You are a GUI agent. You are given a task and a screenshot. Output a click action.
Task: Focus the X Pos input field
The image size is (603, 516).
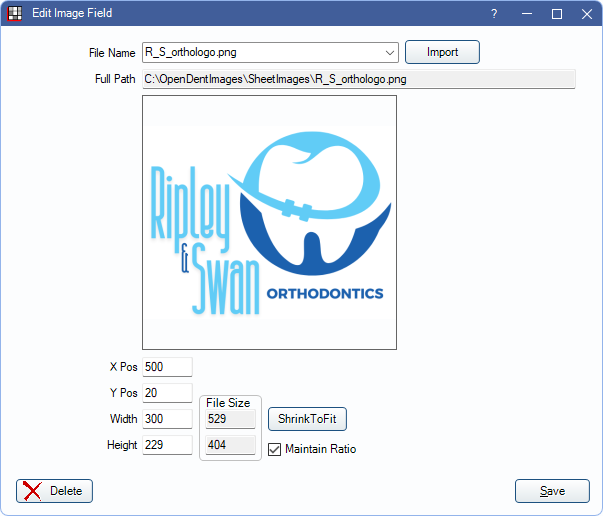click(x=167, y=367)
